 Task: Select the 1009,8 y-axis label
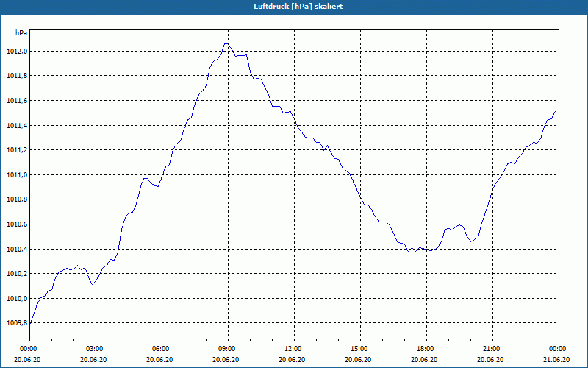coord(17,323)
